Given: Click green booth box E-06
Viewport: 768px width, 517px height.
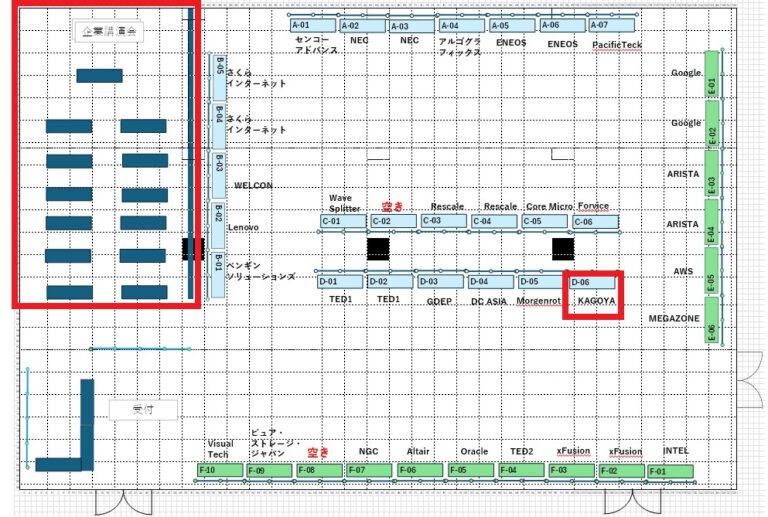Looking at the screenshot, I should (711, 320).
